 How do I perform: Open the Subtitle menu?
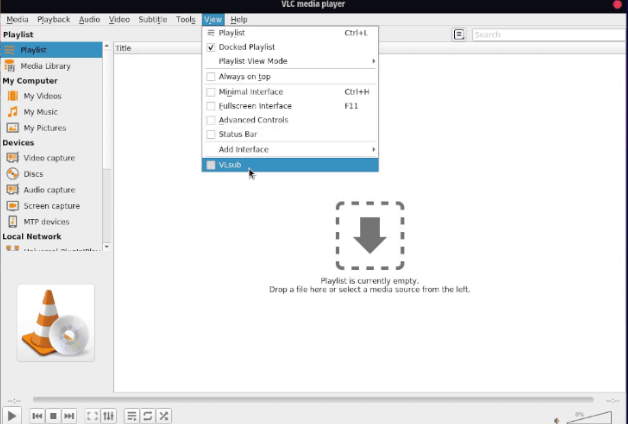[x=153, y=19]
